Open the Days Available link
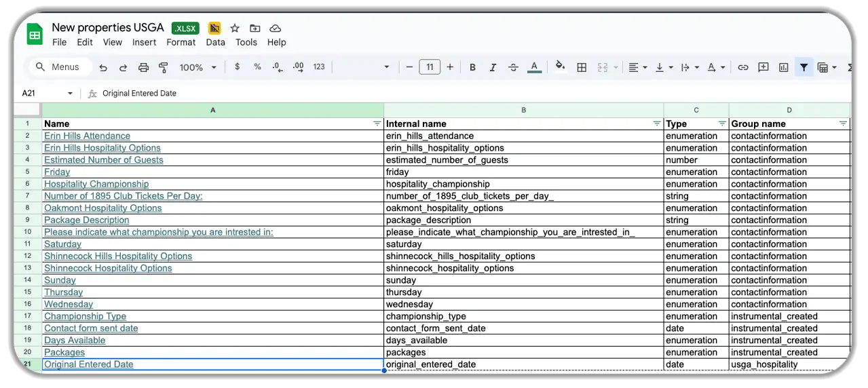This screenshot has height=388, width=868. click(x=75, y=341)
